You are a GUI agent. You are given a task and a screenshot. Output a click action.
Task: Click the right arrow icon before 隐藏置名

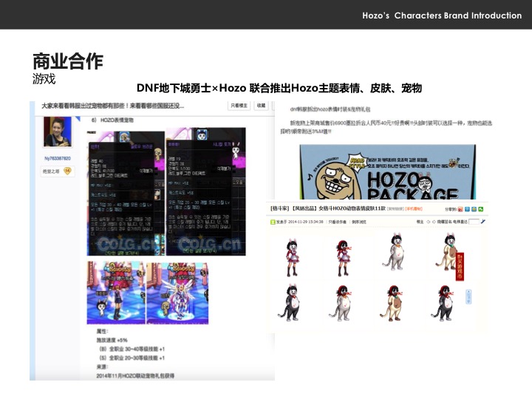coord(434,222)
